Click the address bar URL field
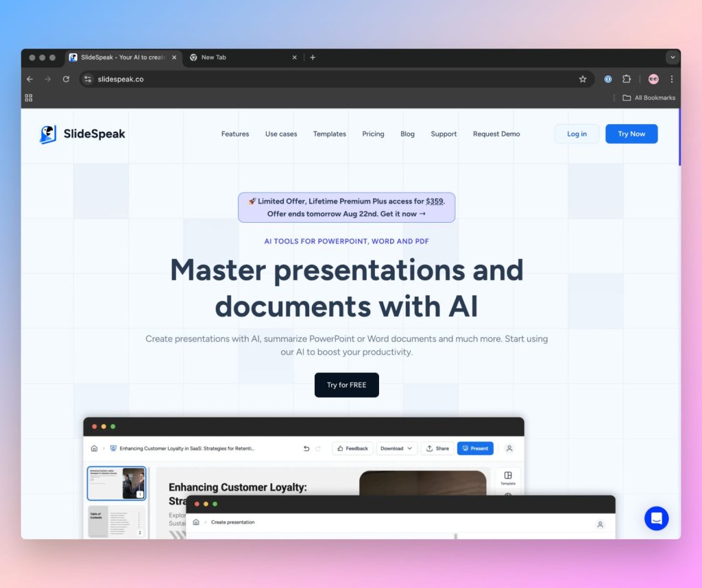The height and width of the screenshot is (588, 702). 337,79
